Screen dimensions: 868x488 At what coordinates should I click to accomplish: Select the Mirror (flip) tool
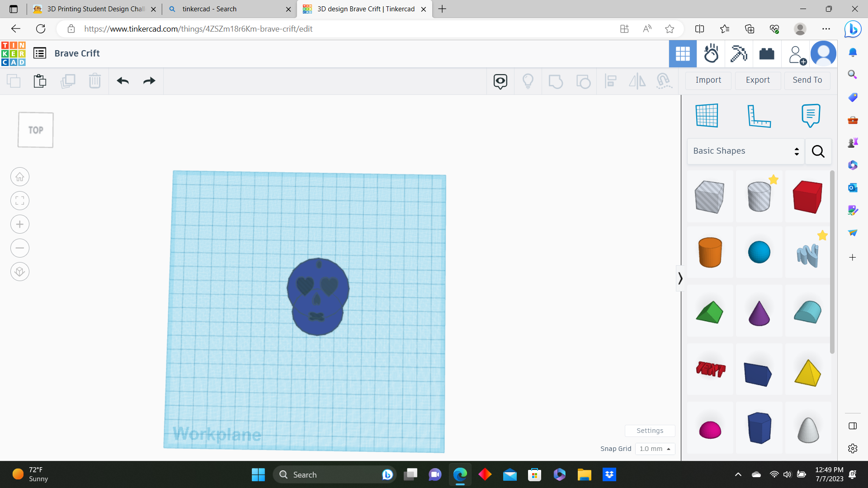point(637,81)
